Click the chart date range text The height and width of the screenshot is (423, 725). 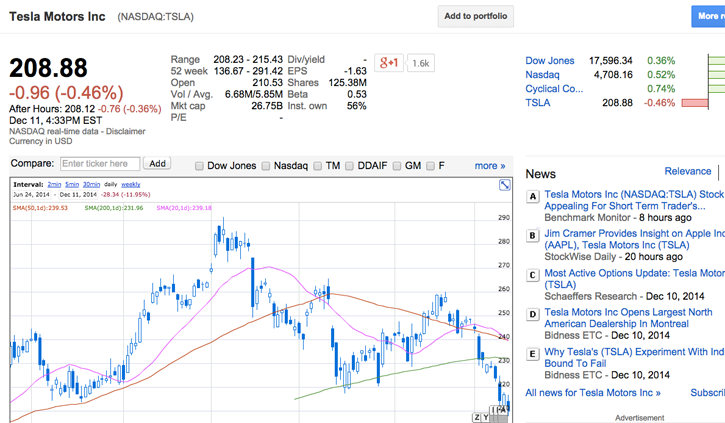pyautogui.click(x=55, y=195)
